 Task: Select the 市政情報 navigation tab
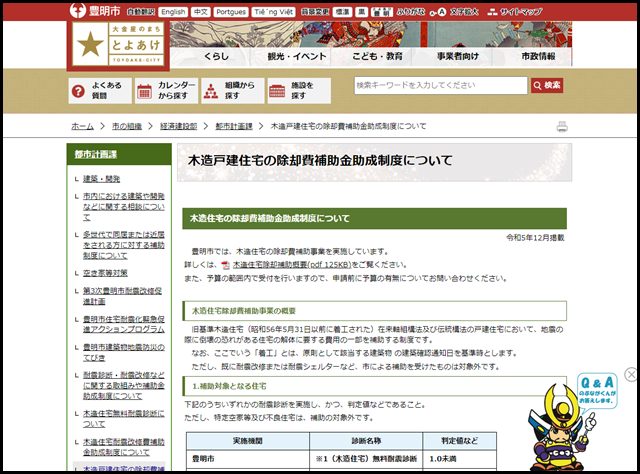(538, 57)
